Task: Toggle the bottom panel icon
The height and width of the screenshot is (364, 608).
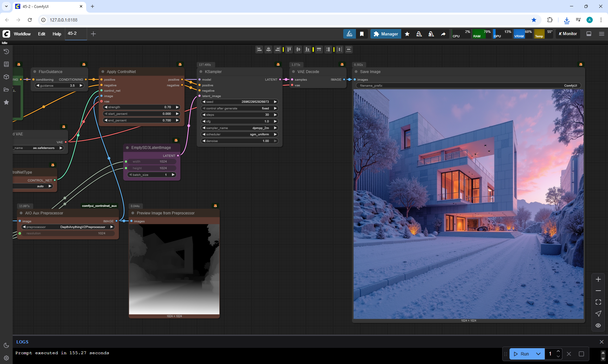Action: (x=589, y=34)
